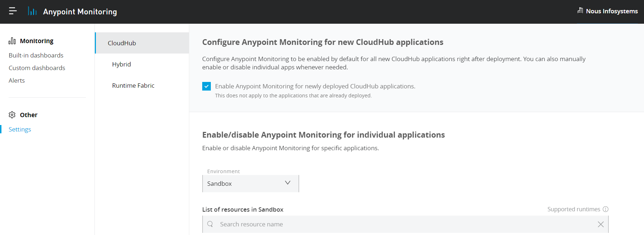
Task: Open the hamburger navigation menu
Action: click(x=13, y=11)
